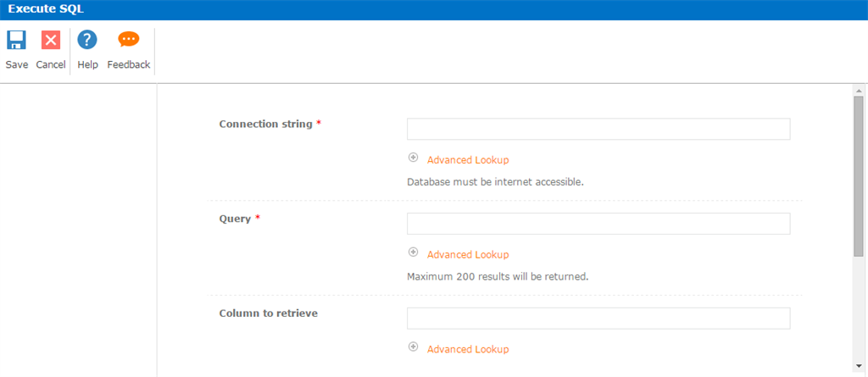Screen dimensions: 868x377
Task: Click into the Query text box
Action: [x=598, y=224]
